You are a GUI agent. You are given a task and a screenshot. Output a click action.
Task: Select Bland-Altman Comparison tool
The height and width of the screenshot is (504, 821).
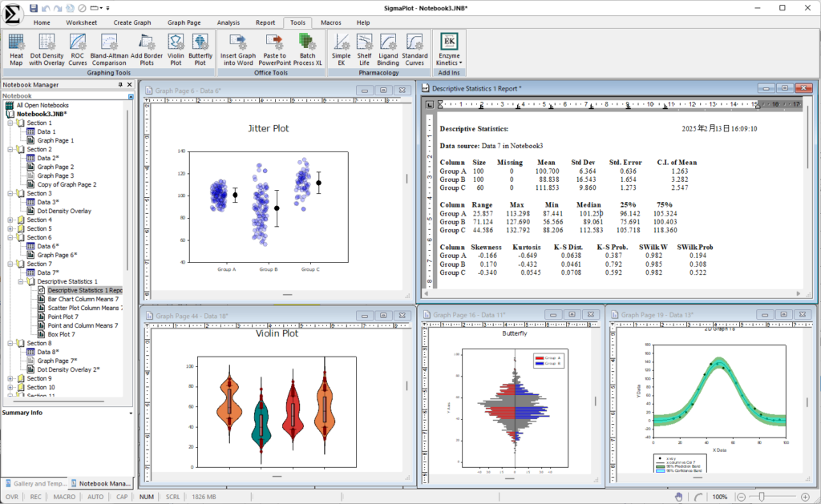click(x=109, y=48)
